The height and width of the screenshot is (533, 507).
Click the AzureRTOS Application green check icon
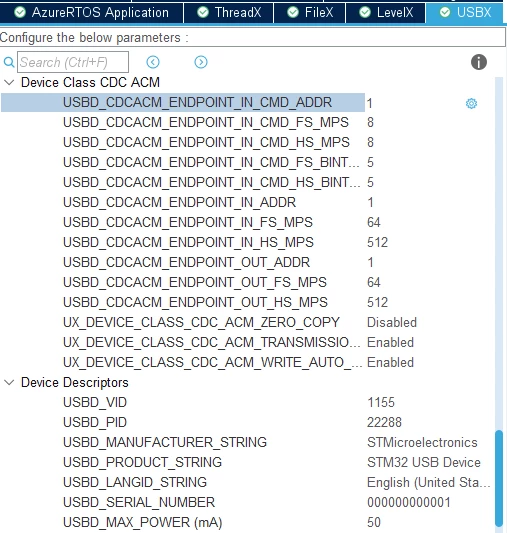20,13
